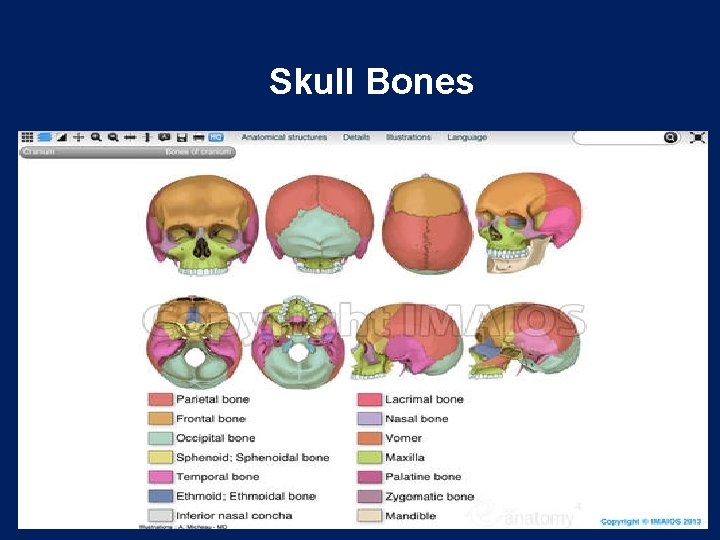Fit image to width icon
720x540 pixels.
(x=130, y=137)
